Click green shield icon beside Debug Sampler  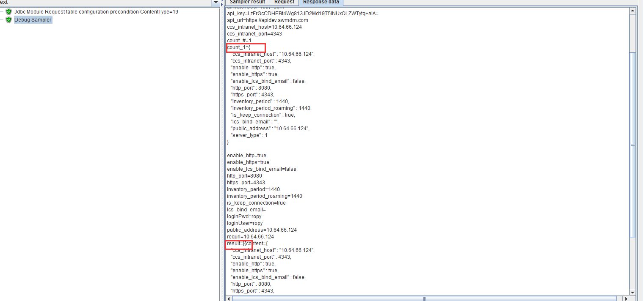(x=8, y=20)
